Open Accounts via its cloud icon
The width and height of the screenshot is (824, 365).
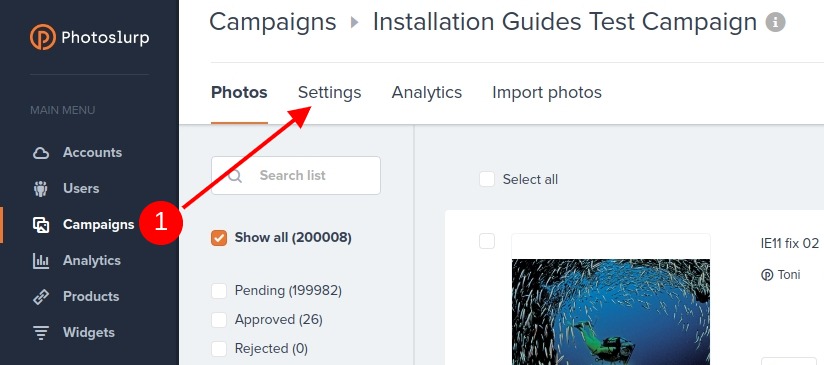coord(41,153)
